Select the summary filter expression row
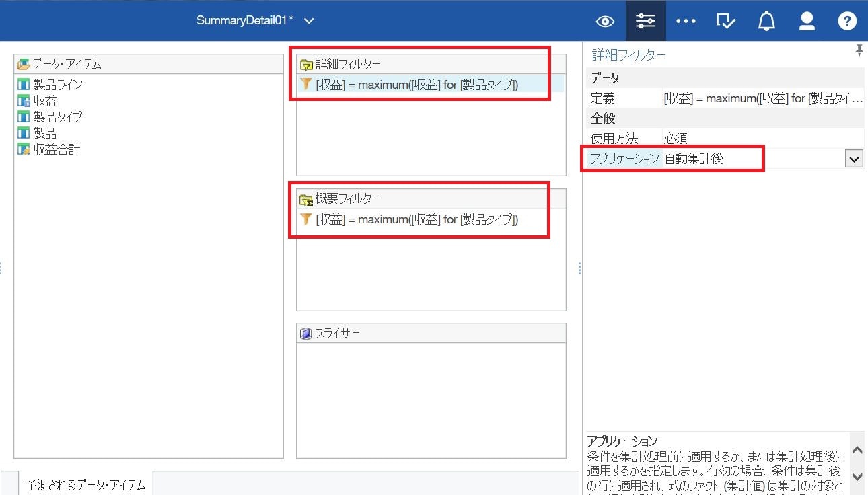 (431, 219)
